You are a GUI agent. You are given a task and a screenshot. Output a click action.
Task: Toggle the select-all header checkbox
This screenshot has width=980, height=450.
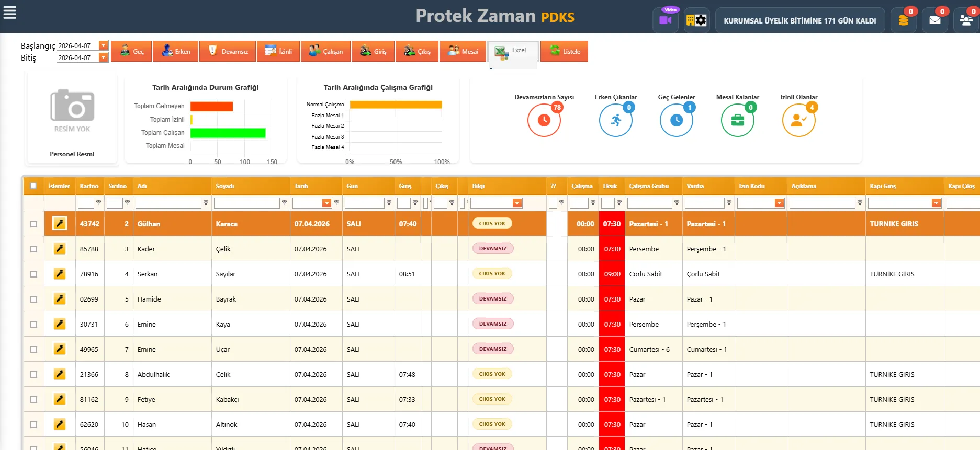(x=33, y=186)
